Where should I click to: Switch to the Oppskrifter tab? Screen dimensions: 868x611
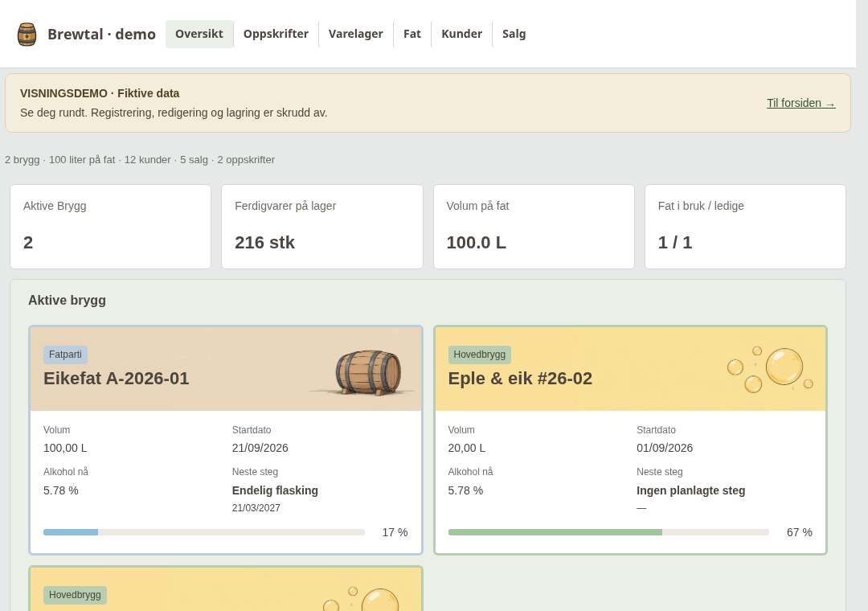[x=276, y=34]
